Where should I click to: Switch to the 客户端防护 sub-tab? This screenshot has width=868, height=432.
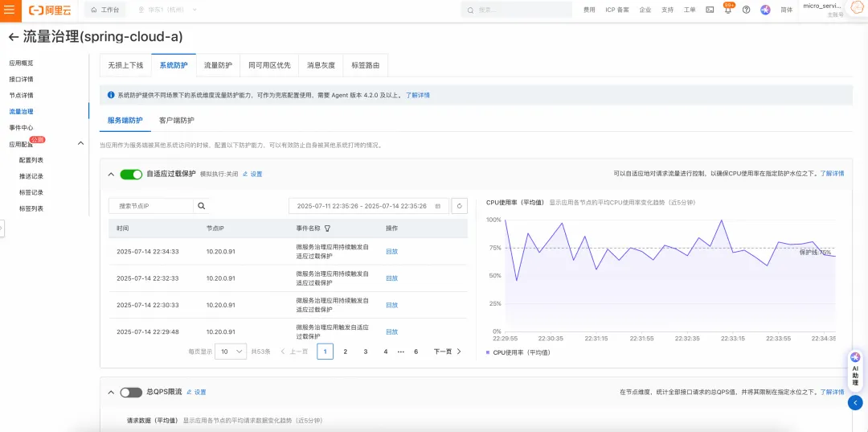point(177,120)
